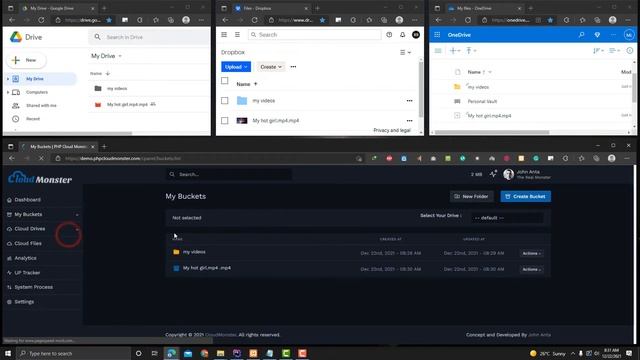640x360 pixels.
Task: Open Dashboard in CloudMonster sidebar
Action: 27,200
